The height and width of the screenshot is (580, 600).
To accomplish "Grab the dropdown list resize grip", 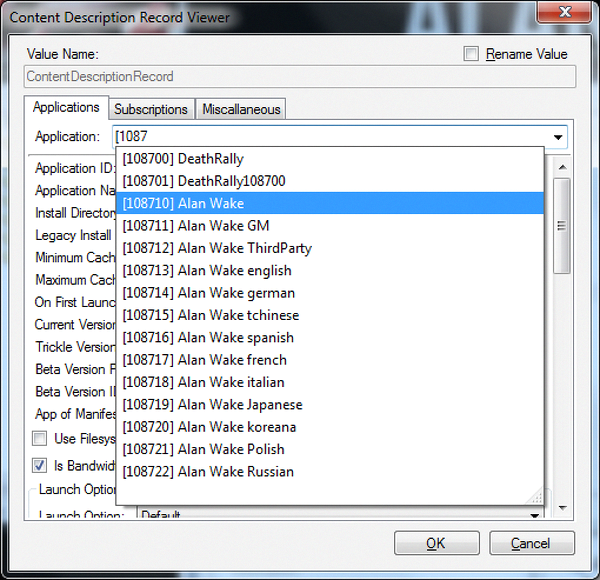I will 537,495.
